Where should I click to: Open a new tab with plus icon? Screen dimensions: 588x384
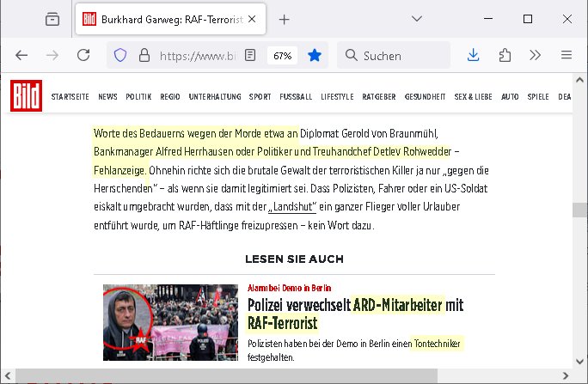(x=285, y=20)
